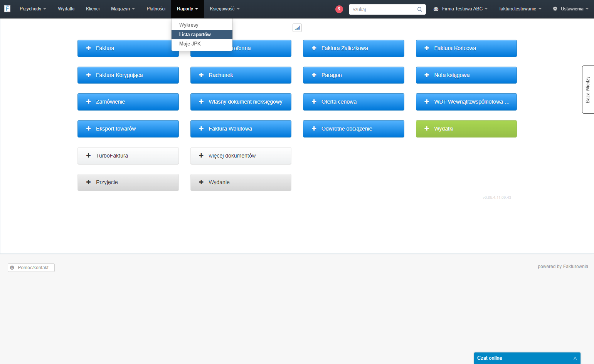Click the gear icon next to Ustawienia
The image size is (594, 364).
[x=555, y=9]
